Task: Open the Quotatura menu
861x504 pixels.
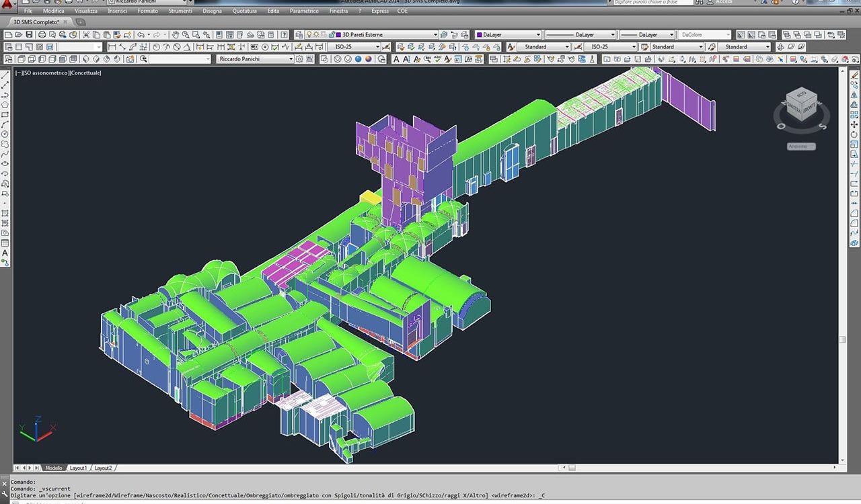Action: 245,11
